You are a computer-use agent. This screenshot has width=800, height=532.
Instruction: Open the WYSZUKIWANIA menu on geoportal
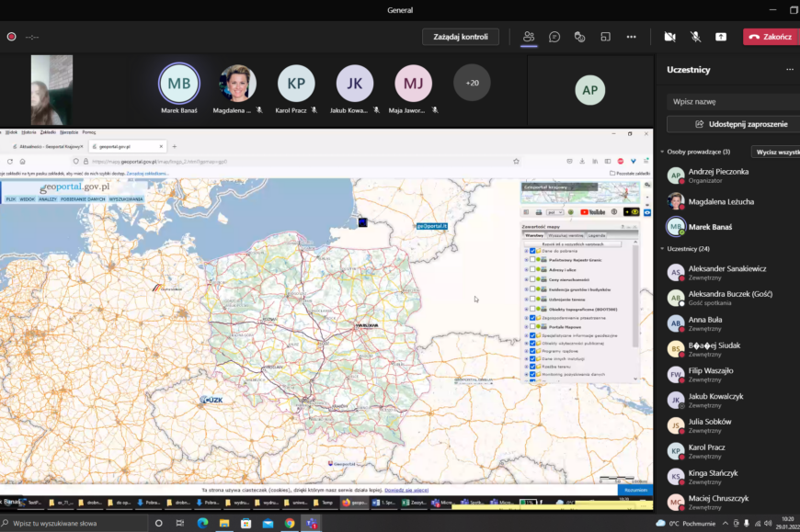coord(126,199)
